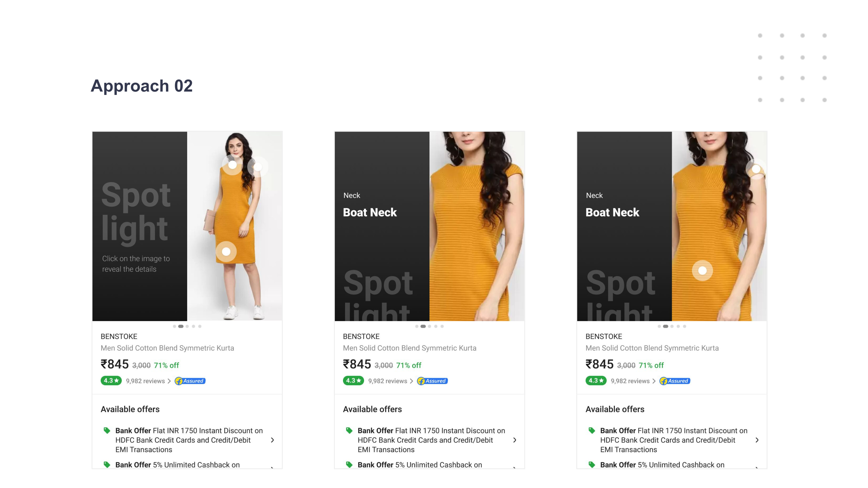Screen dimensions: 868x488
Task: Click 'Men Solid Cotton Blend Symmetric Kurta' in third card
Action: 652,348
